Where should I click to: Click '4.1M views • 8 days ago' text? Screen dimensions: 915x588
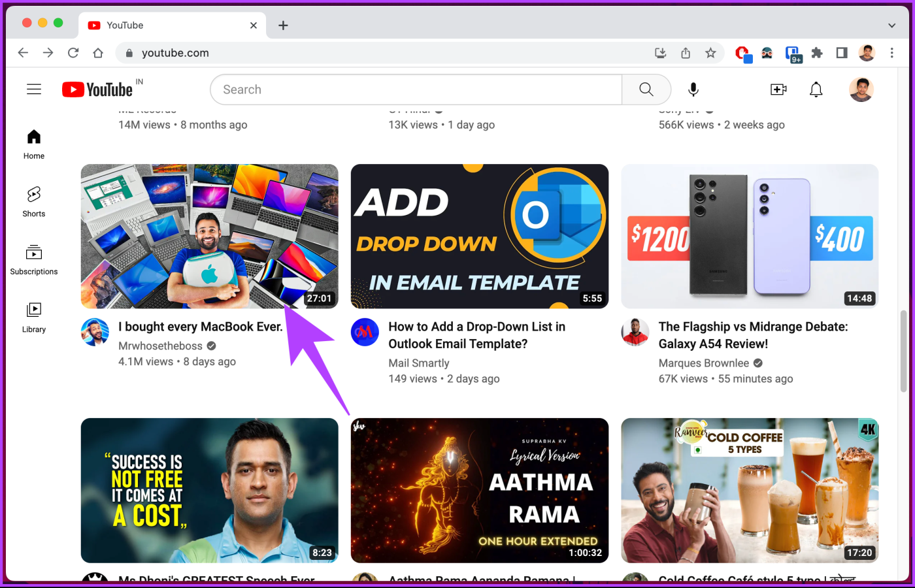click(x=177, y=361)
